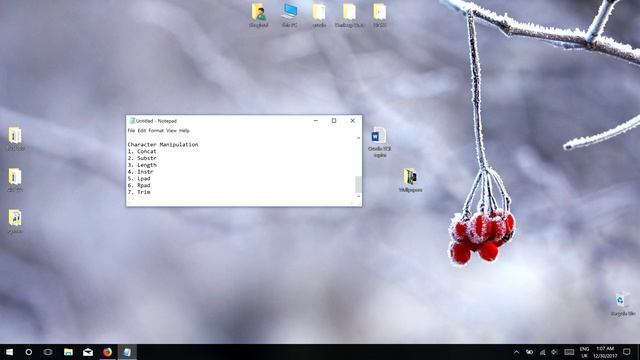Place cursor on '4. Instr' line

point(140,172)
